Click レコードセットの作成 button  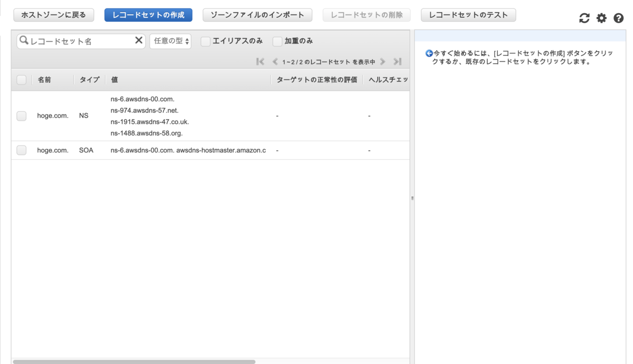click(x=148, y=15)
